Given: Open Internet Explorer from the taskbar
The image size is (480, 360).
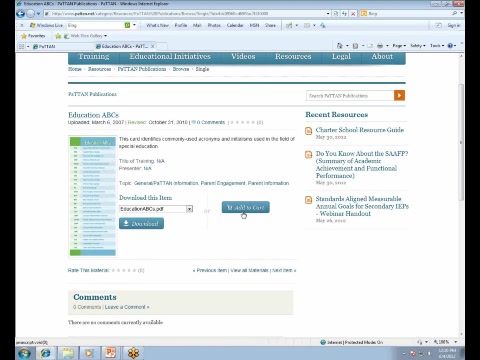Looking at the screenshot, I should (x=45, y=353).
